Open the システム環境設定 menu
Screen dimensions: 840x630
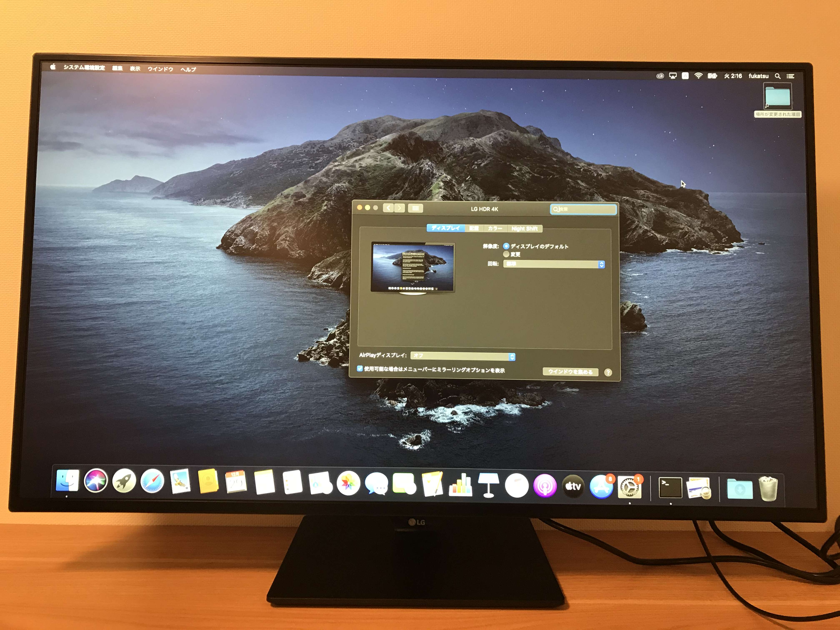(x=84, y=67)
